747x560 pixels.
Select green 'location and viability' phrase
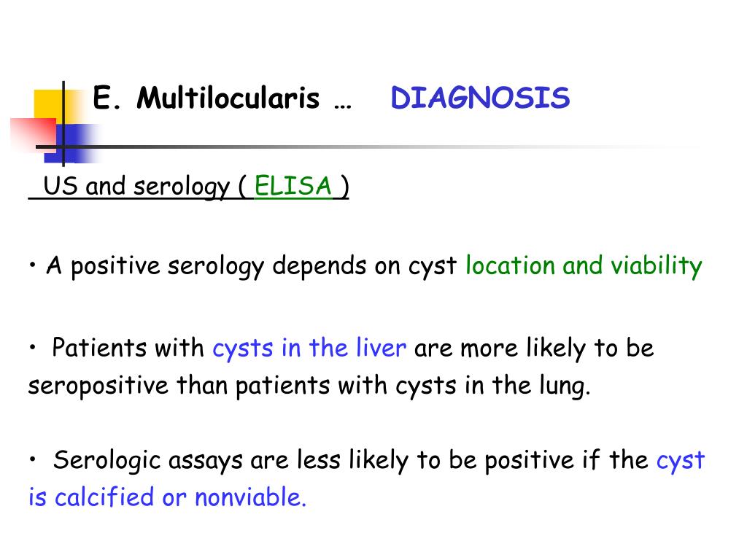tap(584, 265)
